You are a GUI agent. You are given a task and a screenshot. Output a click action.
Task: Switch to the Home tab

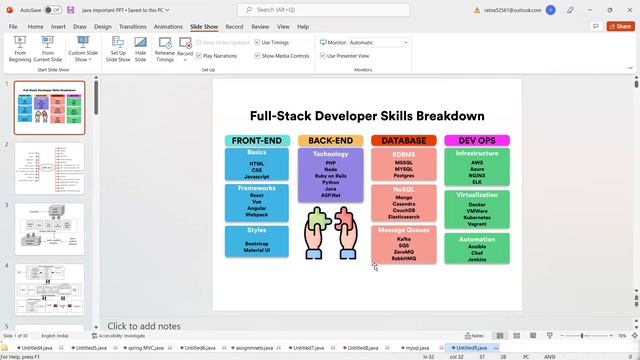pos(36,27)
